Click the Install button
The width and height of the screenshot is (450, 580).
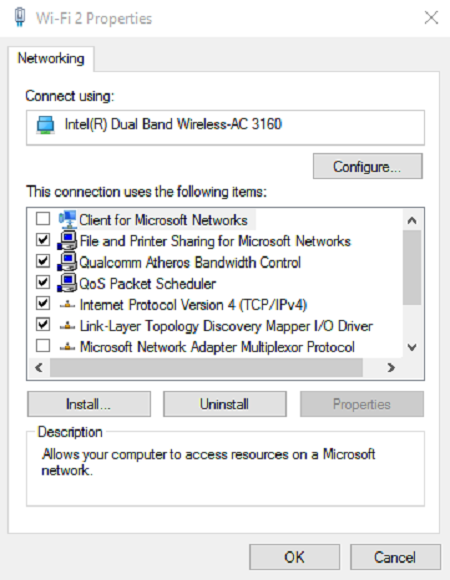[89, 404]
